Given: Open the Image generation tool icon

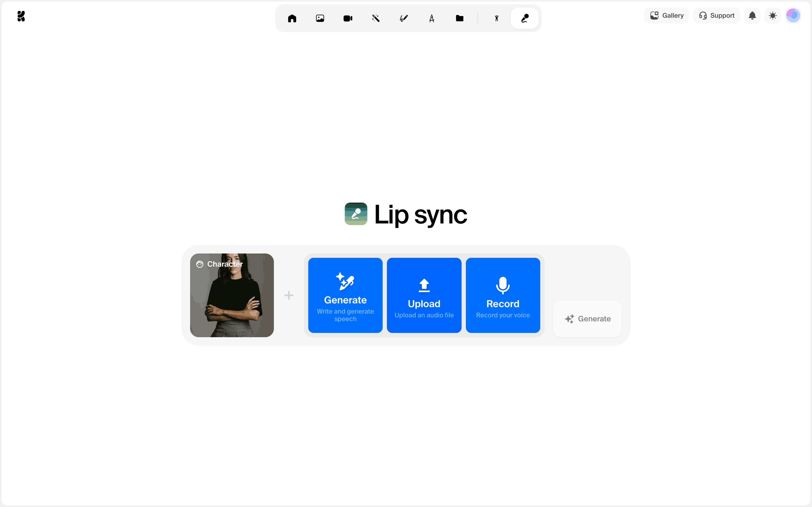Looking at the screenshot, I should 320,19.
